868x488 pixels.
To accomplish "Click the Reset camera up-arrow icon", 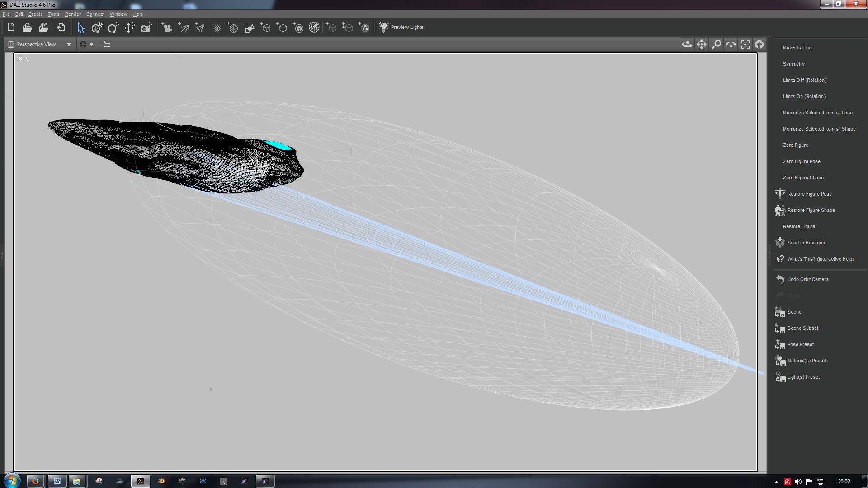I will tap(759, 44).
